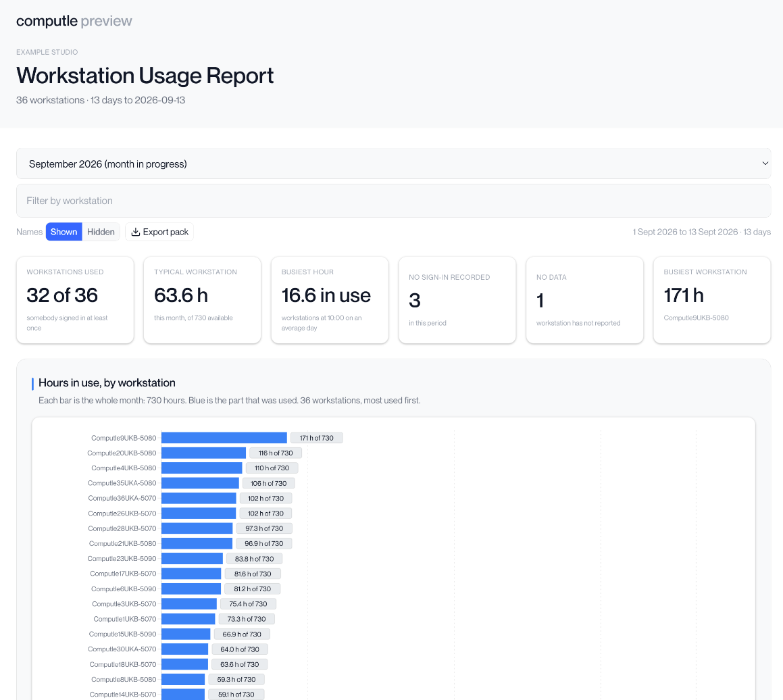Click the Hours in use, by workstation heading
This screenshot has width=783, height=700.
(107, 383)
